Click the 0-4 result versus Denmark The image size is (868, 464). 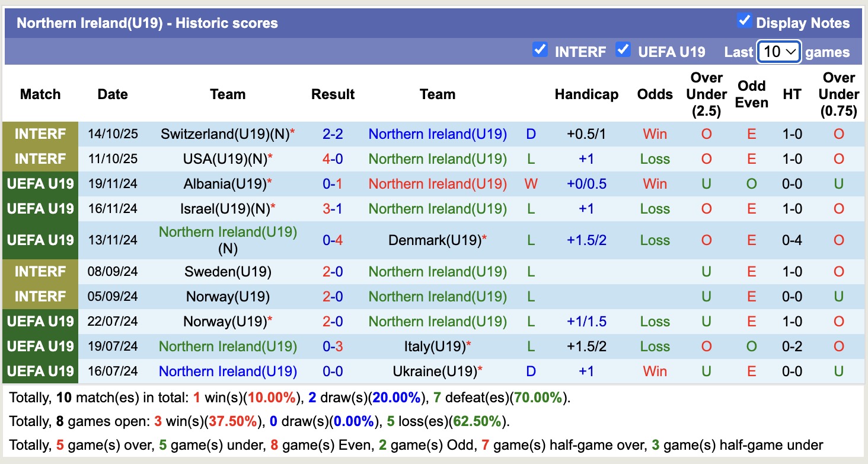tap(333, 240)
